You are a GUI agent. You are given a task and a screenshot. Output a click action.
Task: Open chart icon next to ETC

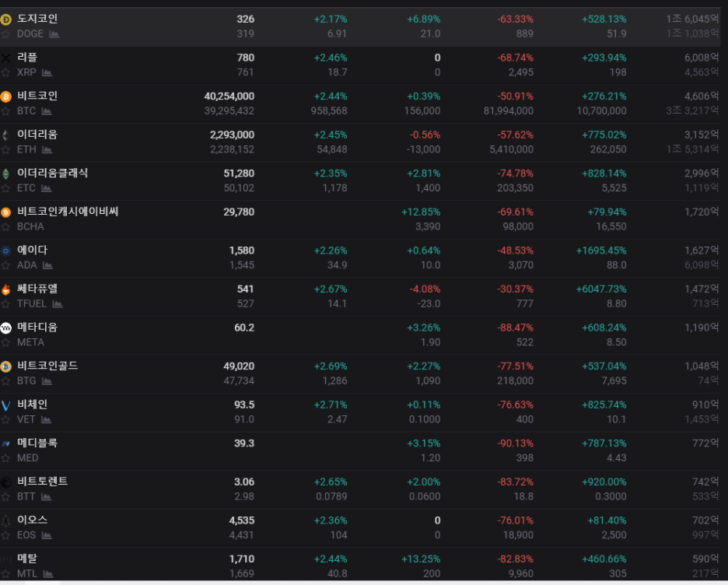tap(47, 188)
